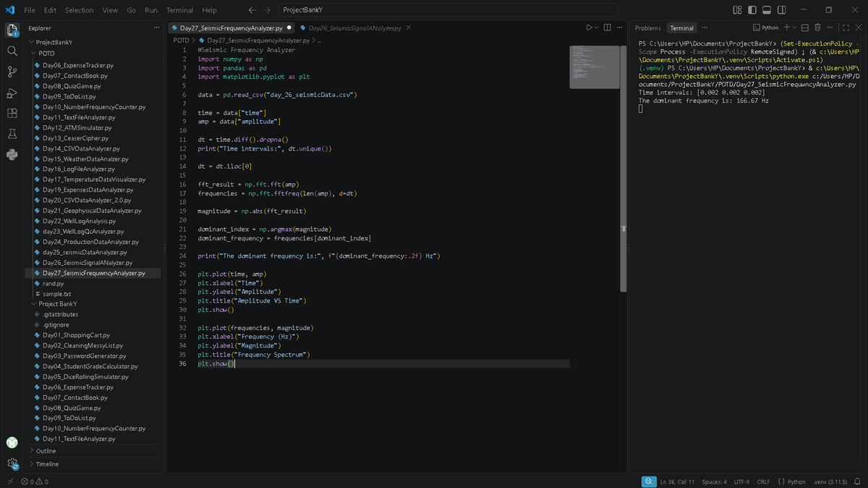Change line endings via CRLF
868x488 pixels.
[x=763, y=481]
